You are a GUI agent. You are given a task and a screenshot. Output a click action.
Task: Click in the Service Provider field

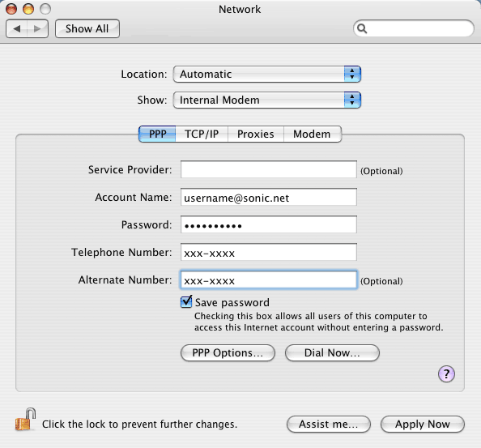(x=269, y=169)
